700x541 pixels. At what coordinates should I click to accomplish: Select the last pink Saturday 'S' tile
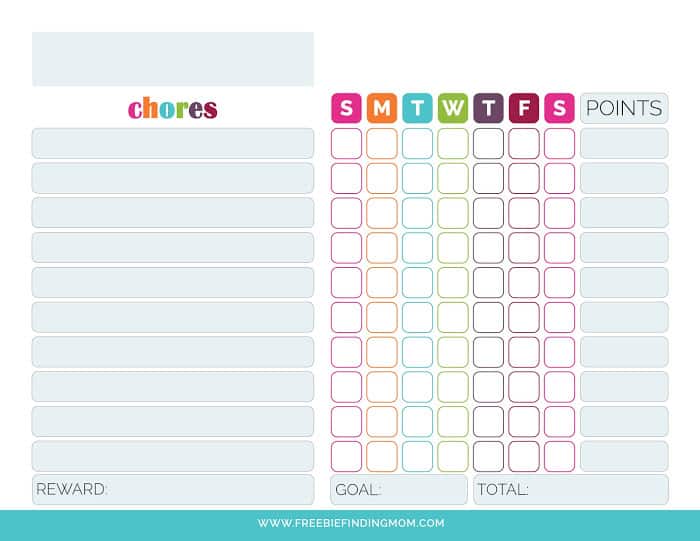point(559,108)
